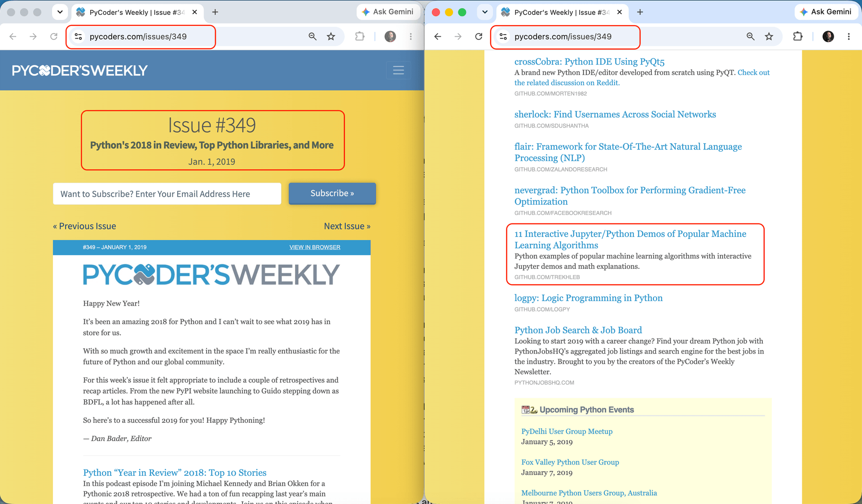
Task: Click 'Happy New Year!' greeting text
Action: pos(111,303)
